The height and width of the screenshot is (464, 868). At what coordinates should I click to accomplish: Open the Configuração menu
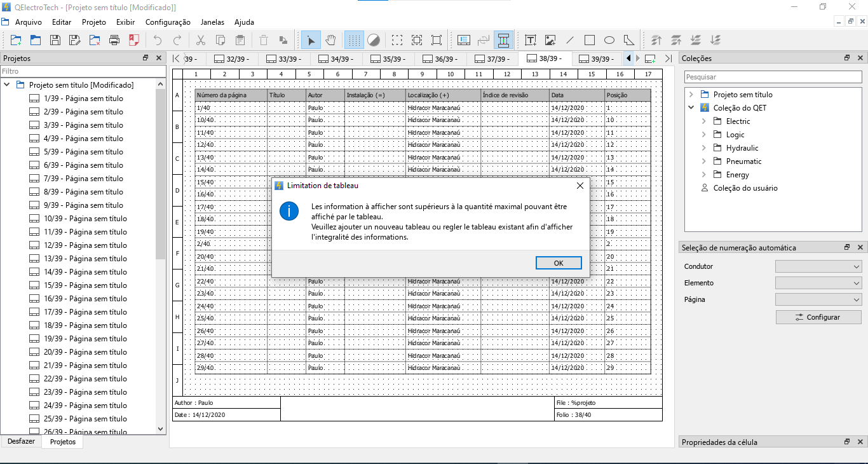point(168,22)
